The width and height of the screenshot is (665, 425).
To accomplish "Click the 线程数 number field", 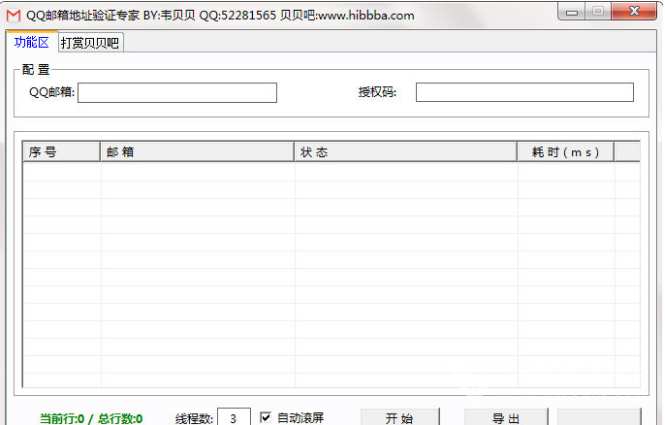I will (234, 418).
